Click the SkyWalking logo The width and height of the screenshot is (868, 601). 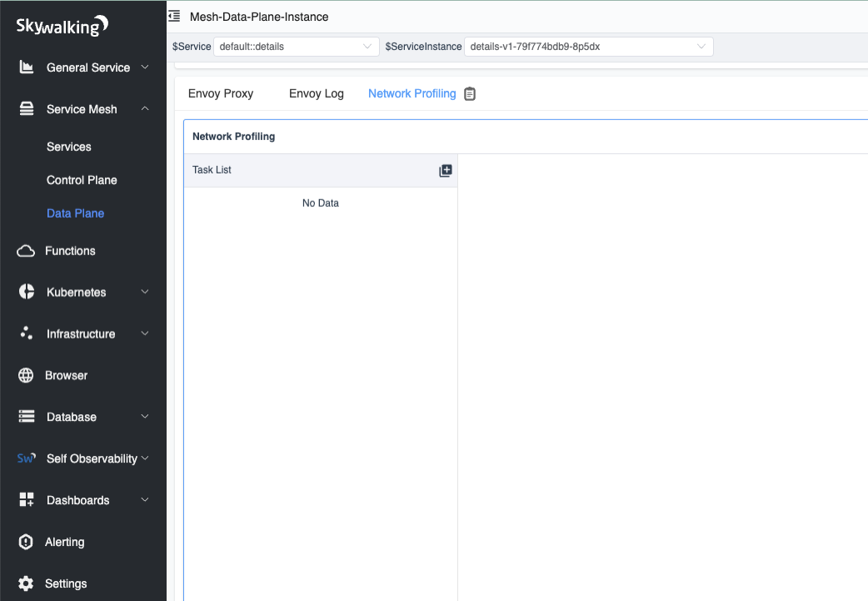(x=62, y=26)
